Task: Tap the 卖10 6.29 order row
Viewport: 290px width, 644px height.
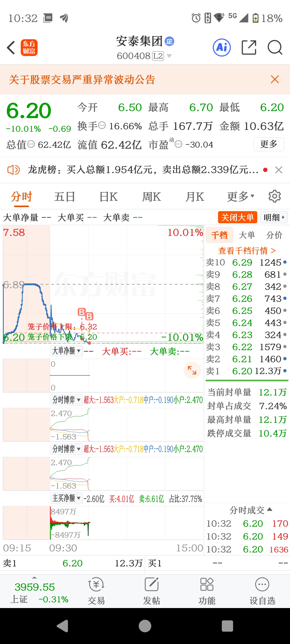Action: (247, 262)
